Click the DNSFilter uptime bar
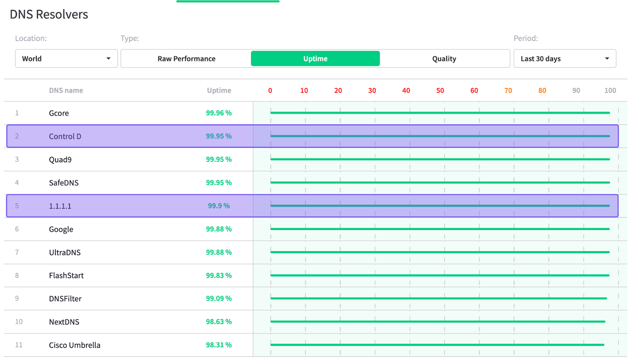 [438, 298]
